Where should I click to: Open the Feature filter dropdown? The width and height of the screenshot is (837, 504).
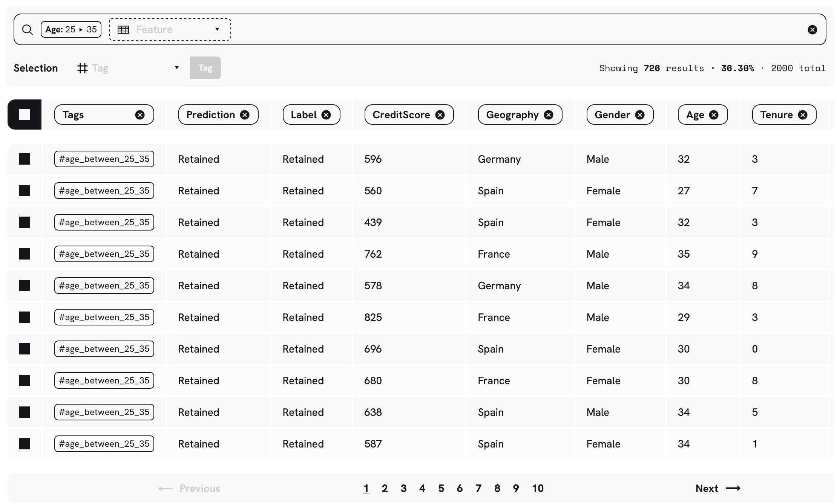coord(170,29)
